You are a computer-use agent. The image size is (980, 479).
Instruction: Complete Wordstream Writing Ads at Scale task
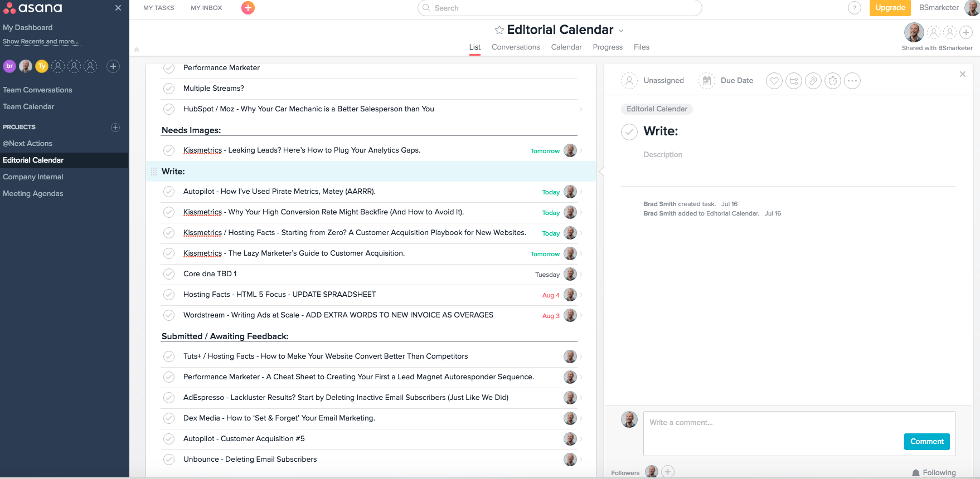[x=169, y=315]
